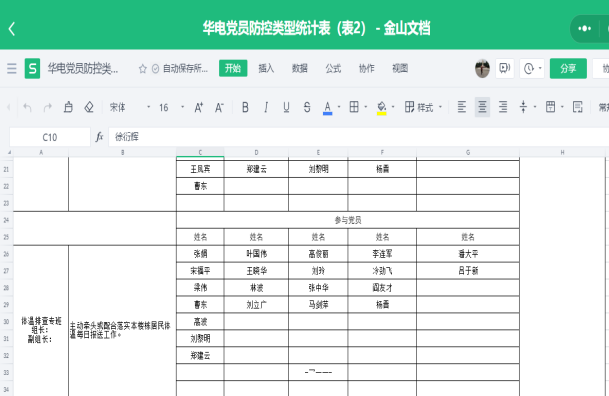The height and width of the screenshot is (396, 609).
Task: Click the fx insert function icon
Action: pos(99,137)
